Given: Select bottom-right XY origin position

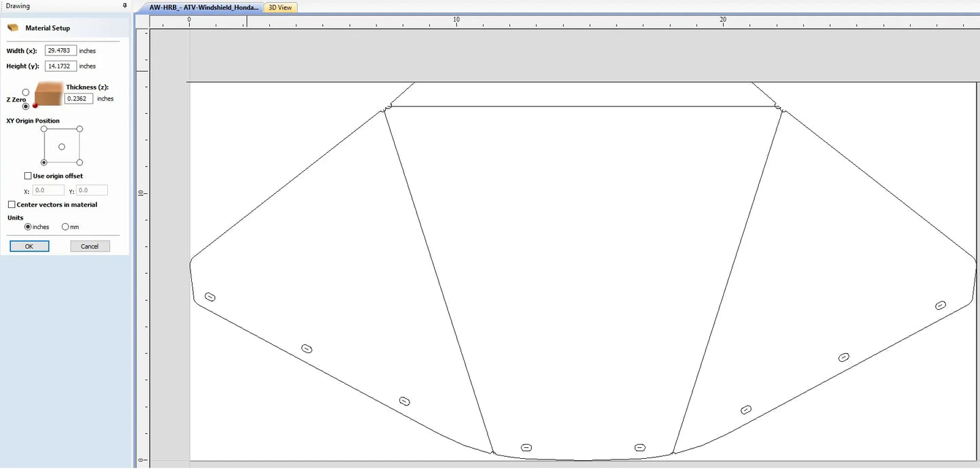Looking at the screenshot, I should coord(79,163).
